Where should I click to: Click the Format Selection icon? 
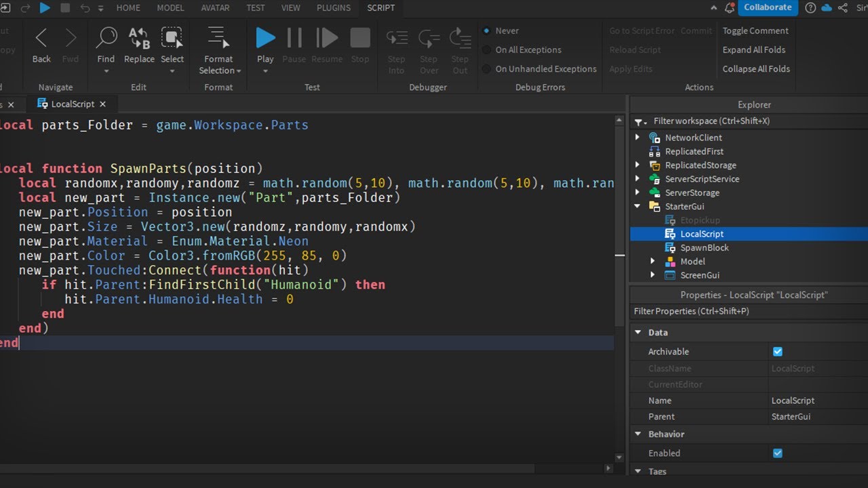tap(218, 38)
